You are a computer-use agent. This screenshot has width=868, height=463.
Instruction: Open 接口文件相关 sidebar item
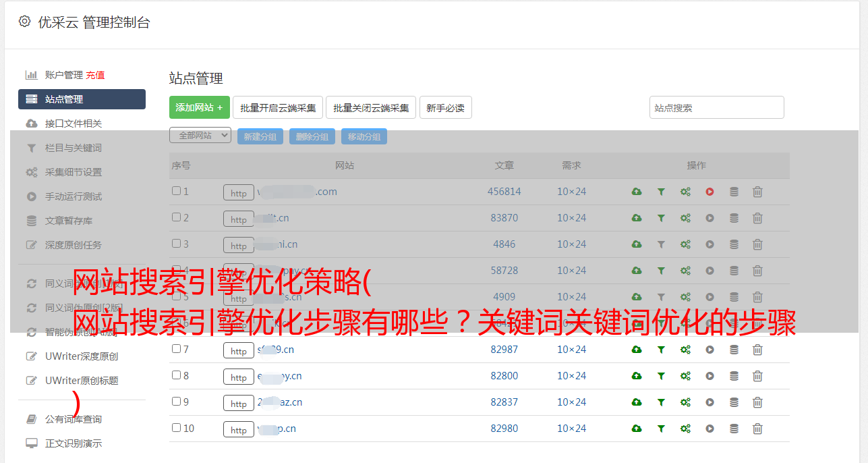(74, 124)
